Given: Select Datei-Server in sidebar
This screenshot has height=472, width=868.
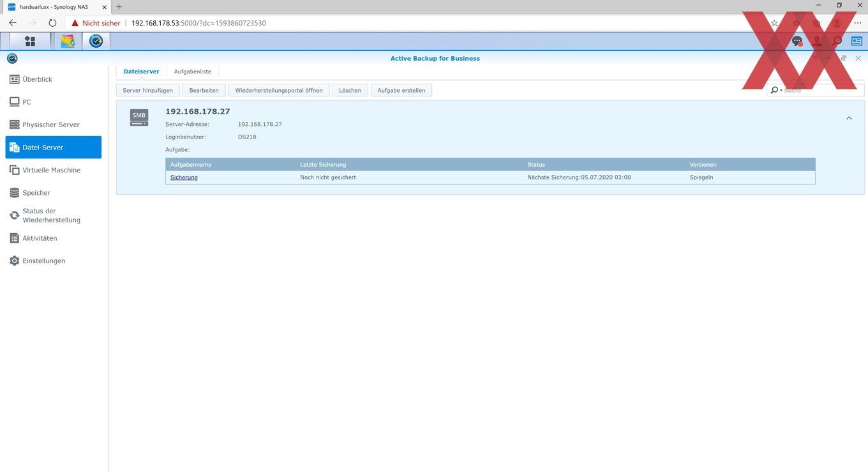Looking at the screenshot, I should click(x=54, y=147).
